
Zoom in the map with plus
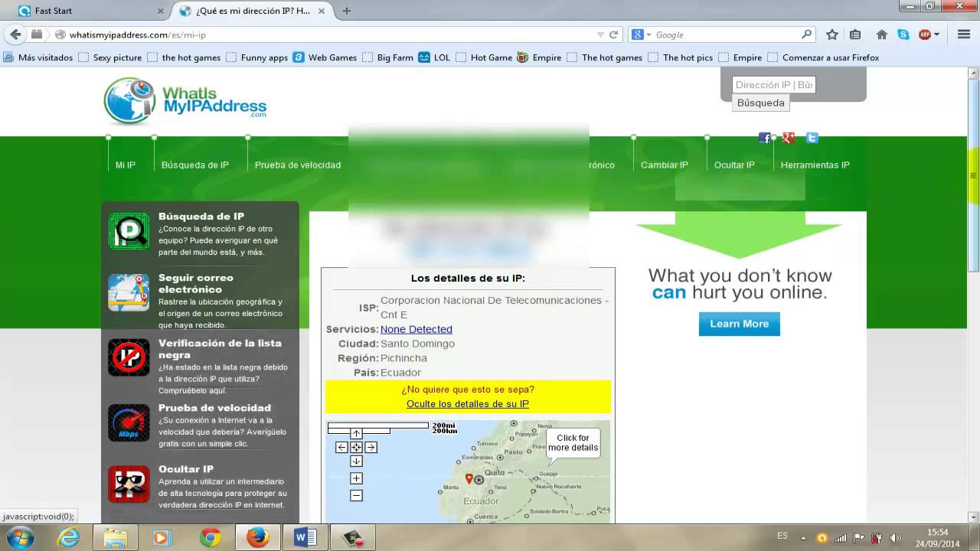click(356, 478)
